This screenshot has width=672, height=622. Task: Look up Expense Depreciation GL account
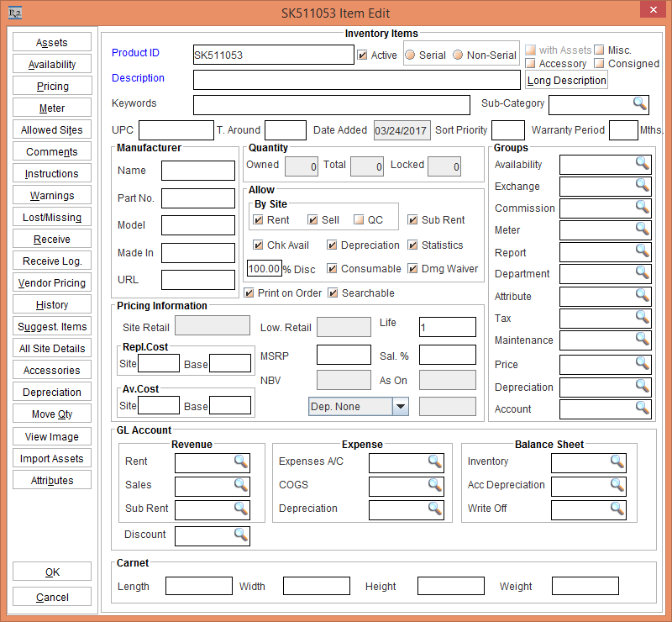pos(435,509)
